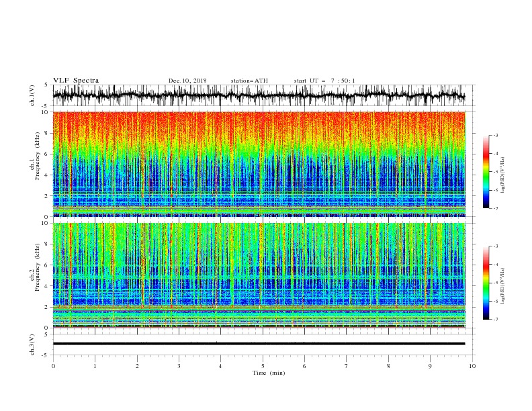Viewport: 532px width, 411px height.
Task: Click the "6" tick on the time axis
Action: coord(304,366)
